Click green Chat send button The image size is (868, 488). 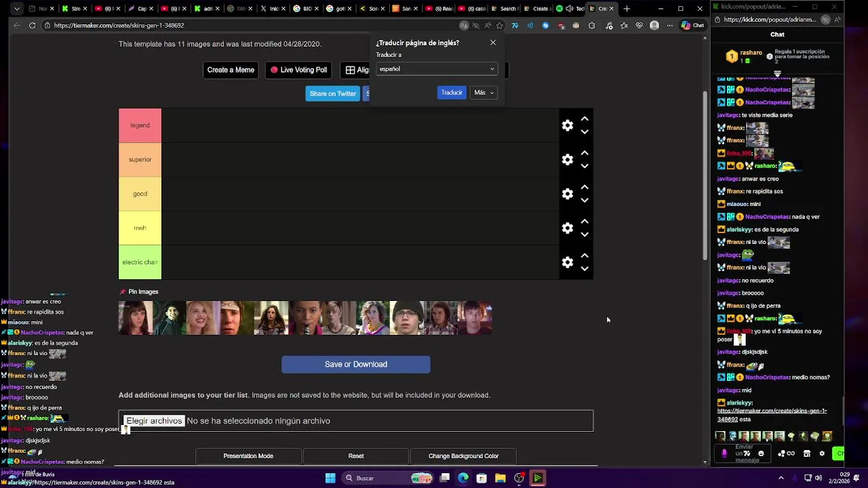click(839, 453)
